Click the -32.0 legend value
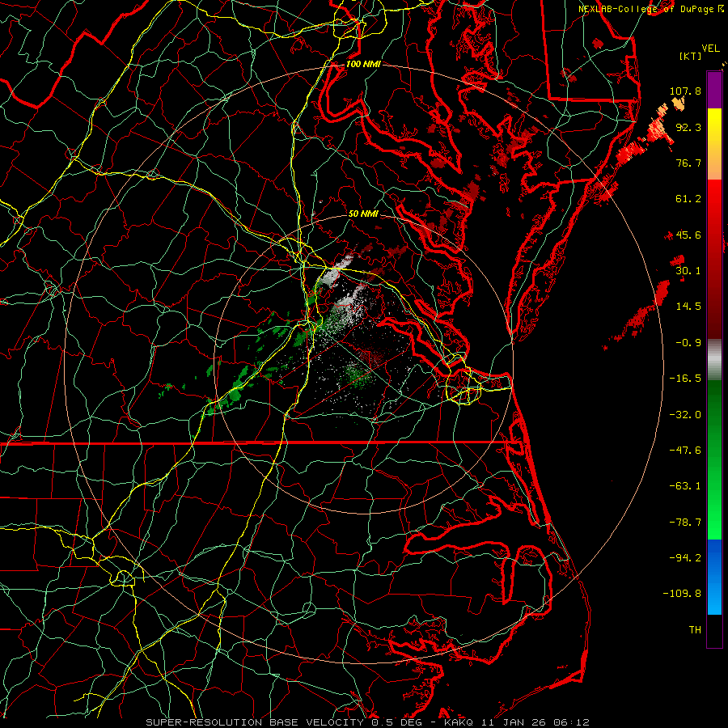 pos(685,415)
